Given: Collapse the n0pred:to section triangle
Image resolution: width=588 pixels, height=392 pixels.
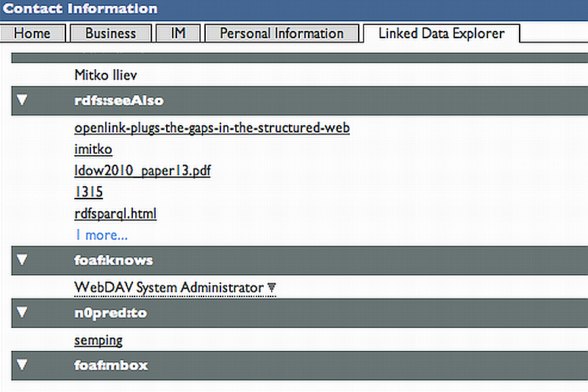Looking at the screenshot, I should point(22,313).
